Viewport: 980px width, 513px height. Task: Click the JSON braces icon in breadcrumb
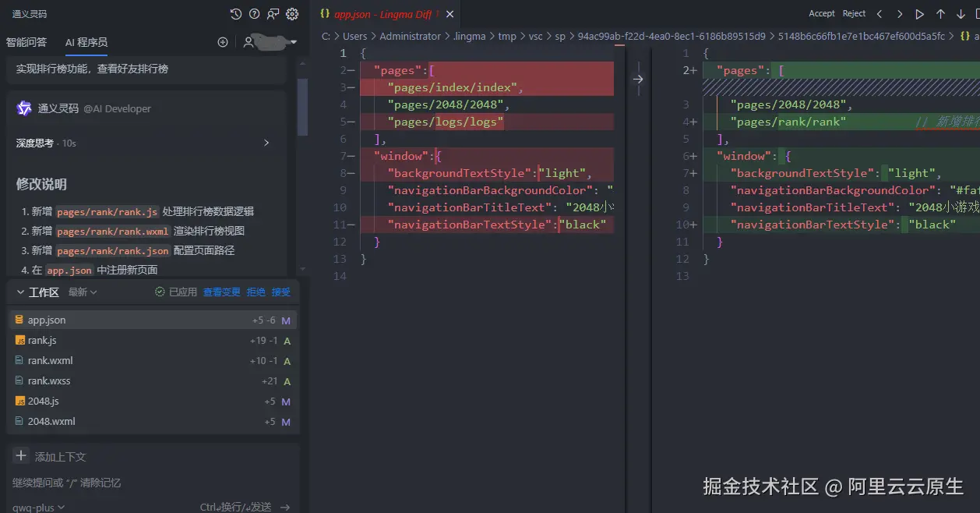tap(965, 36)
